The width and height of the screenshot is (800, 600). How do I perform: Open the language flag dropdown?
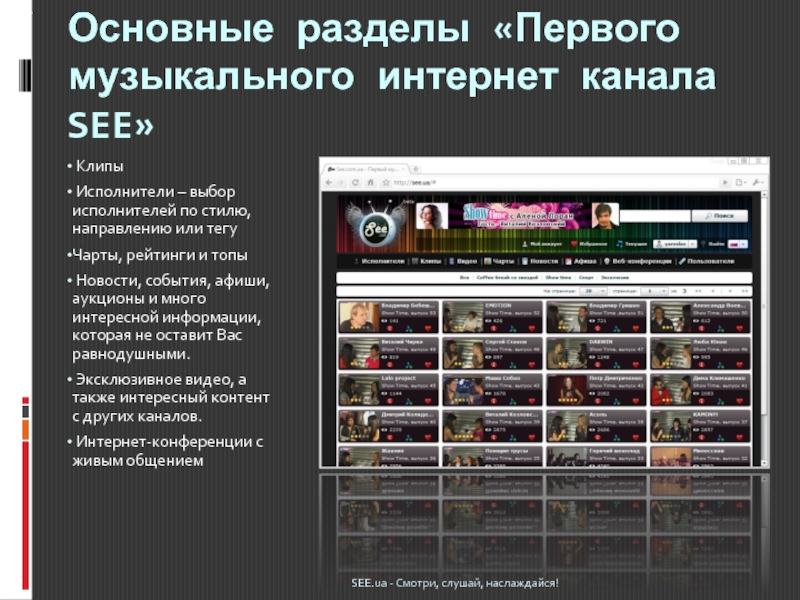(737, 244)
